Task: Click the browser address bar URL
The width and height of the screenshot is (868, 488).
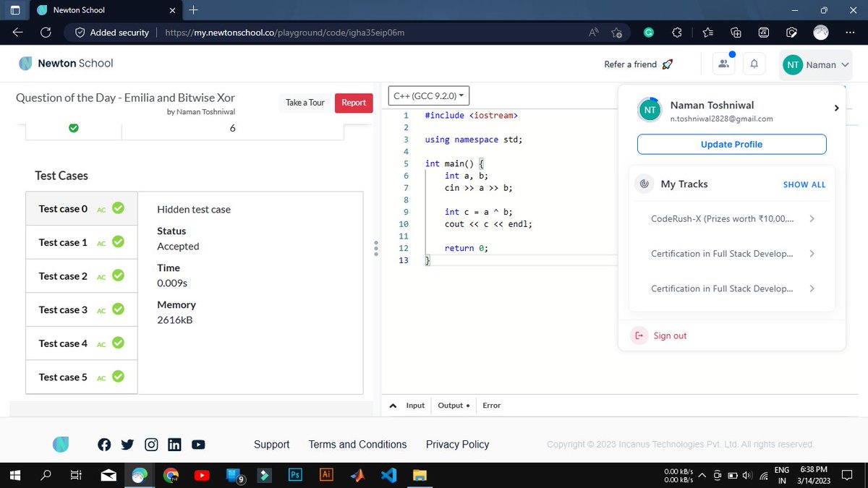Action: 284,33
